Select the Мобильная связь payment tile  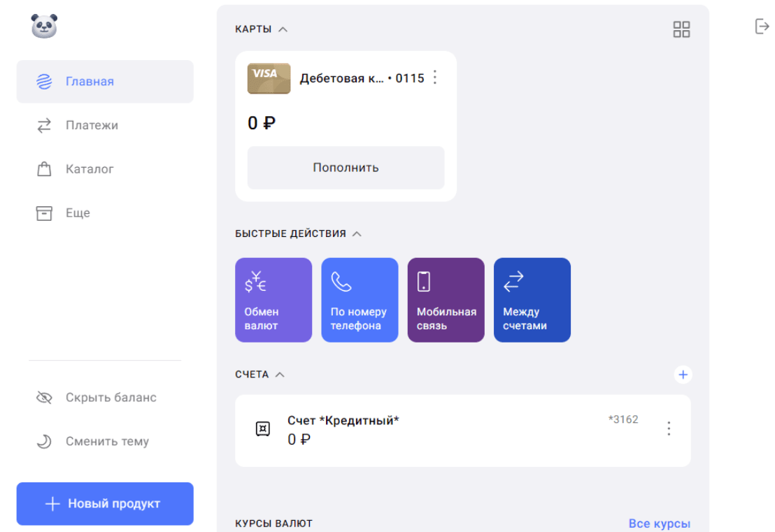[x=446, y=300]
